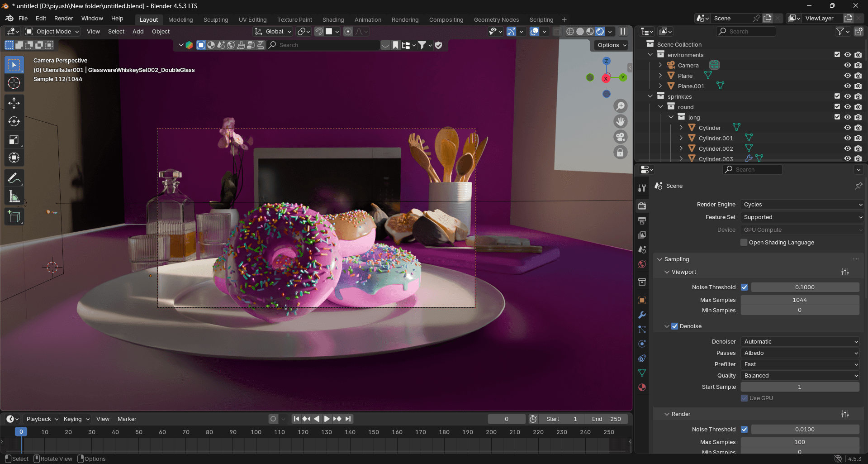868x464 pixels.
Task: Open the Scene properties tab
Action: [642, 249]
